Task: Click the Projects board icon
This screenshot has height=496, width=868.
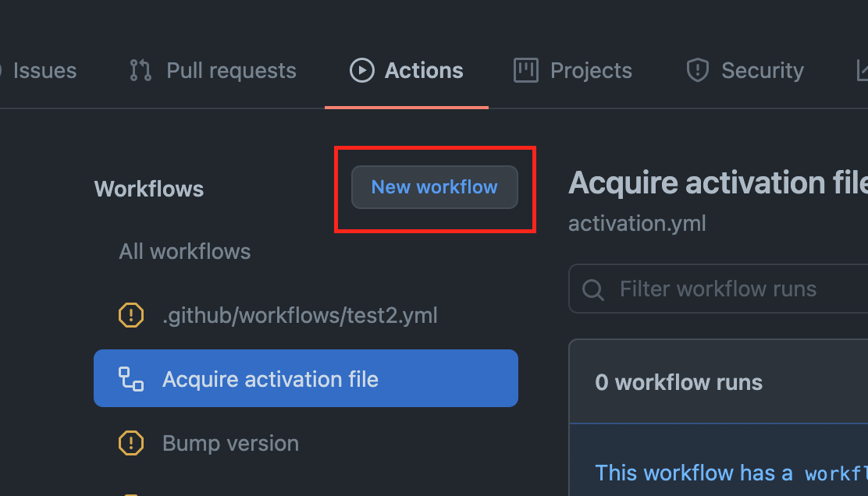Action: pyautogui.click(x=525, y=70)
